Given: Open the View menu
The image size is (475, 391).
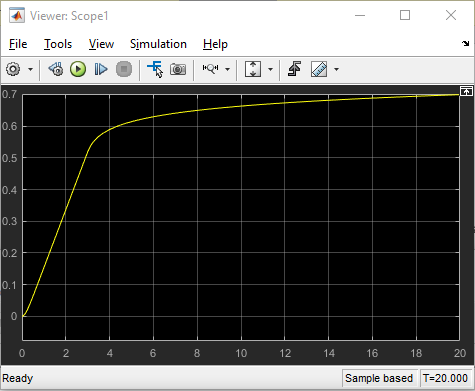Looking at the screenshot, I should [101, 44].
